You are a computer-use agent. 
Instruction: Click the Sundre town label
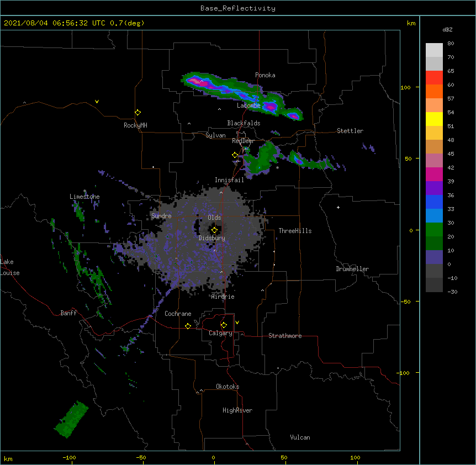click(x=161, y=216)
